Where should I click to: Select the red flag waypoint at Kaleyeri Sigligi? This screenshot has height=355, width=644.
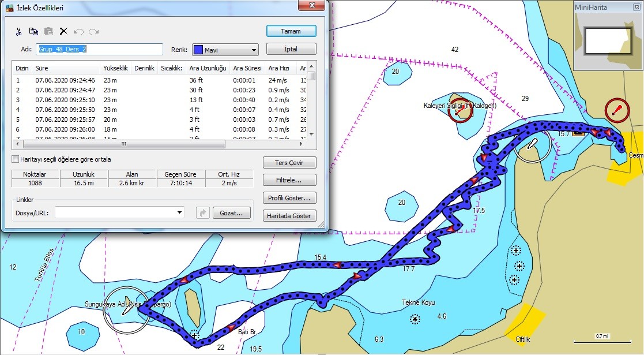click(460, 110)
